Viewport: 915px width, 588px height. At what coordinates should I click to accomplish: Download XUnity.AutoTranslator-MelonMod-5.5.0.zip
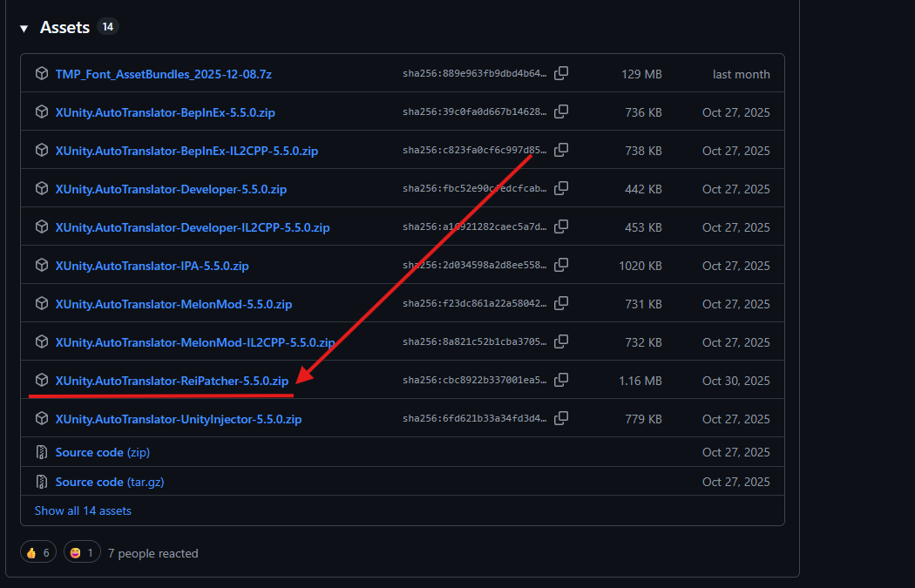(173, 304)
